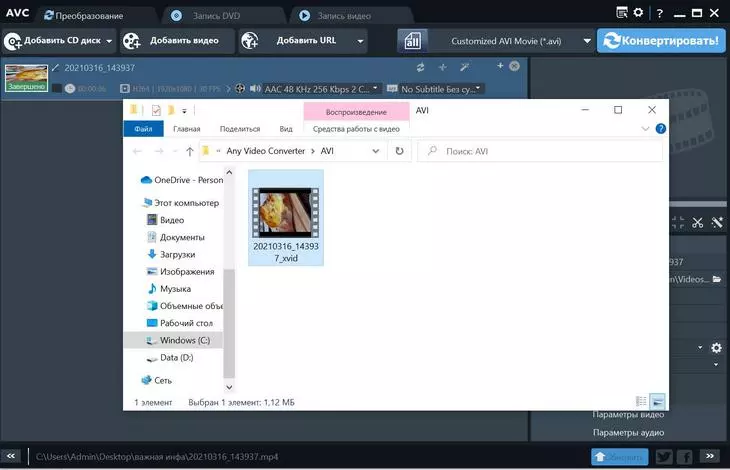Open the Файл menu in Explorer
The height and width of the screenshot is (470, 730).
click(143, 129)
